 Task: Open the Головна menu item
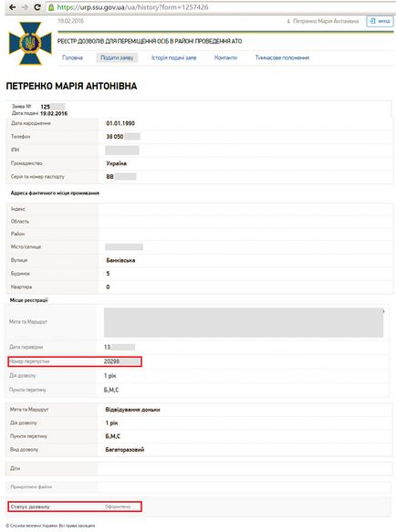[72, 57]
